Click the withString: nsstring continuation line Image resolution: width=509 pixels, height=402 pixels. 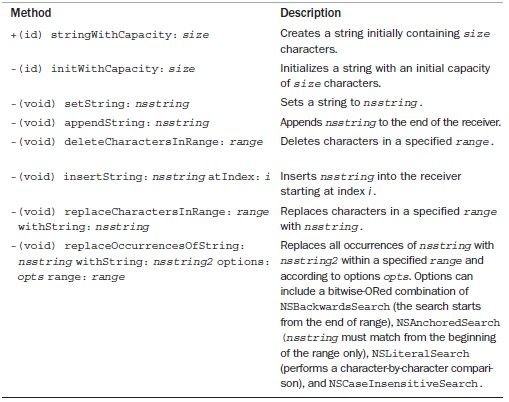84,227
